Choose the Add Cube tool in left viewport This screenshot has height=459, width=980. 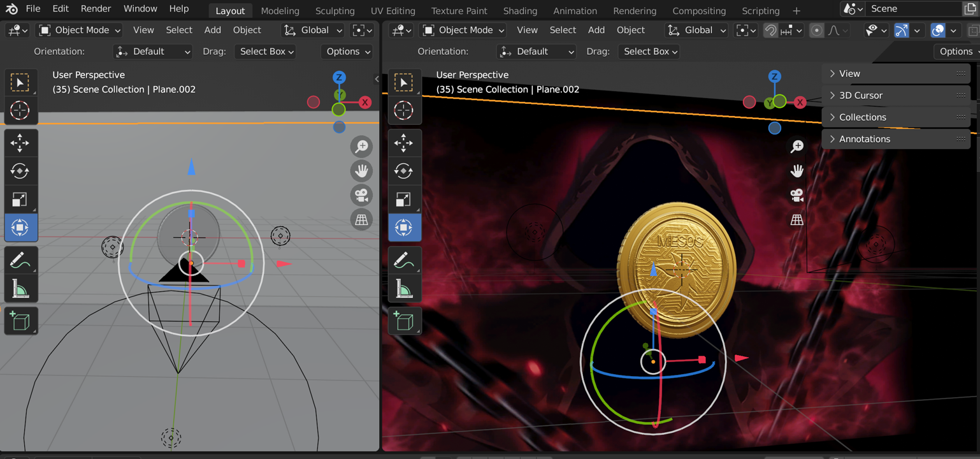tap(20, 321)
